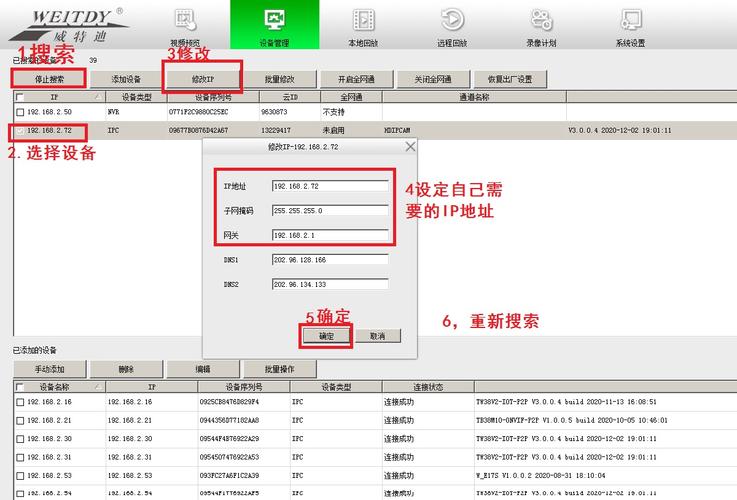Confirm with the 确定 button
This screenshot has height=500, width=737.
click(326, 336)
